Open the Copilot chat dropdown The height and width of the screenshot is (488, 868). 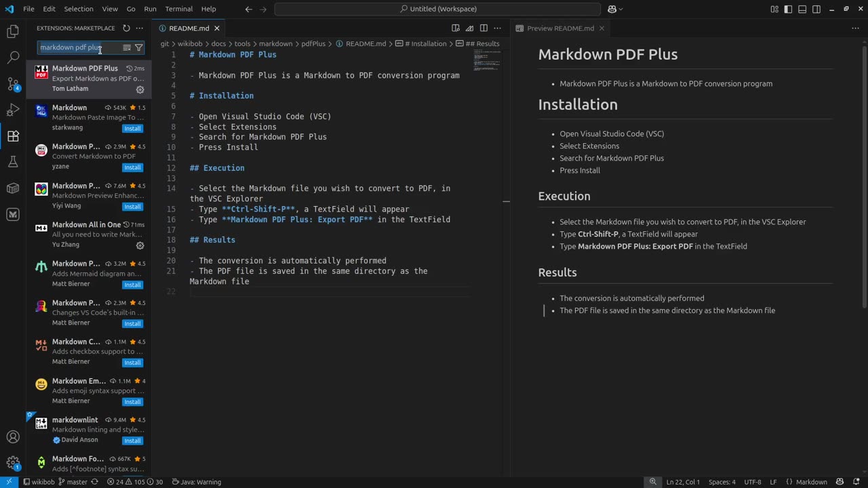tap(616, 9)
